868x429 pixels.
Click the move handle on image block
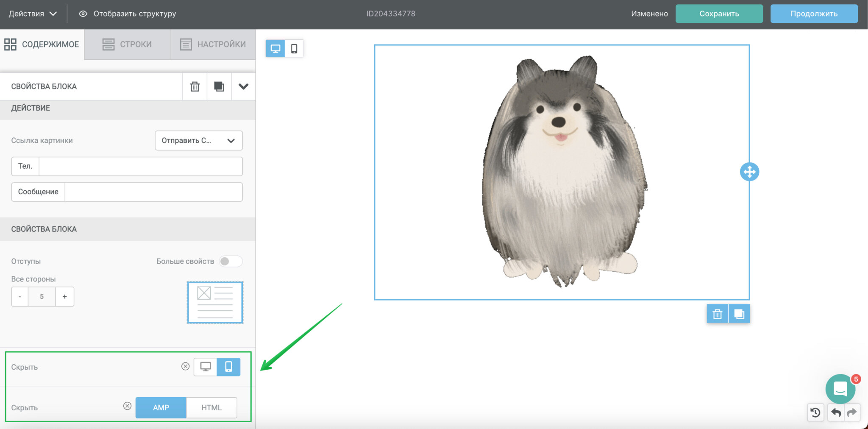click(749, 172)
